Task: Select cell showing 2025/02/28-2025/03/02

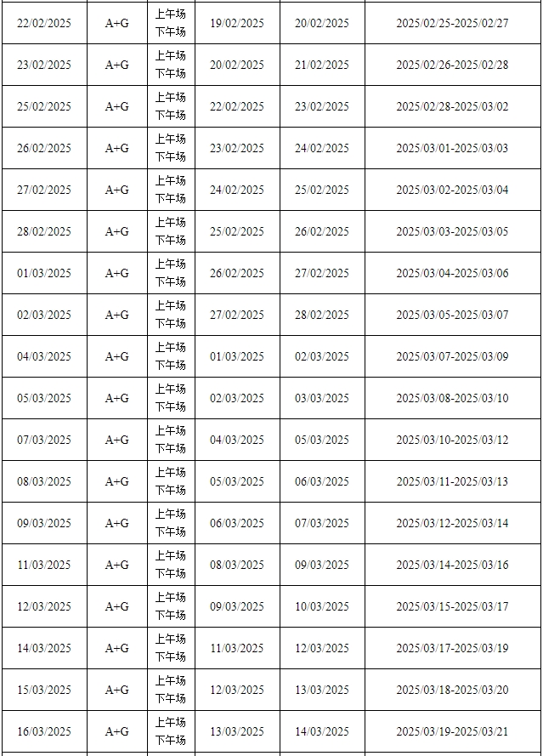Action: [452, 106]
